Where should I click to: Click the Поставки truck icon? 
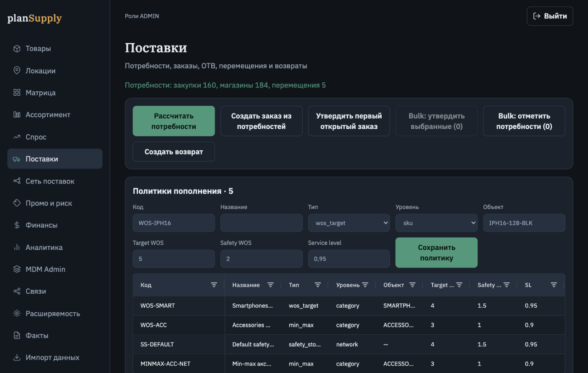[17, 159]
